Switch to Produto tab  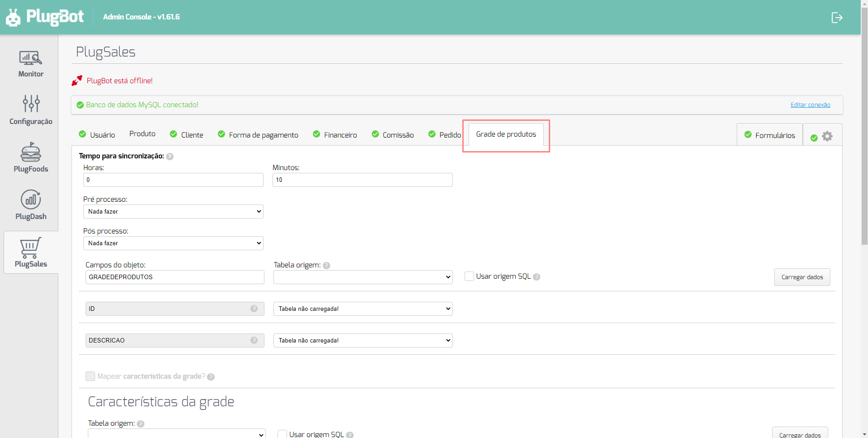click(142, 134)
